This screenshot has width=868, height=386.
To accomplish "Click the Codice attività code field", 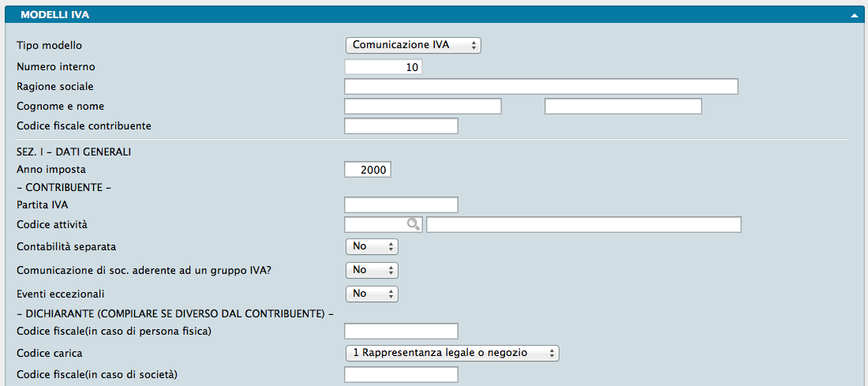I will (376, 225).
